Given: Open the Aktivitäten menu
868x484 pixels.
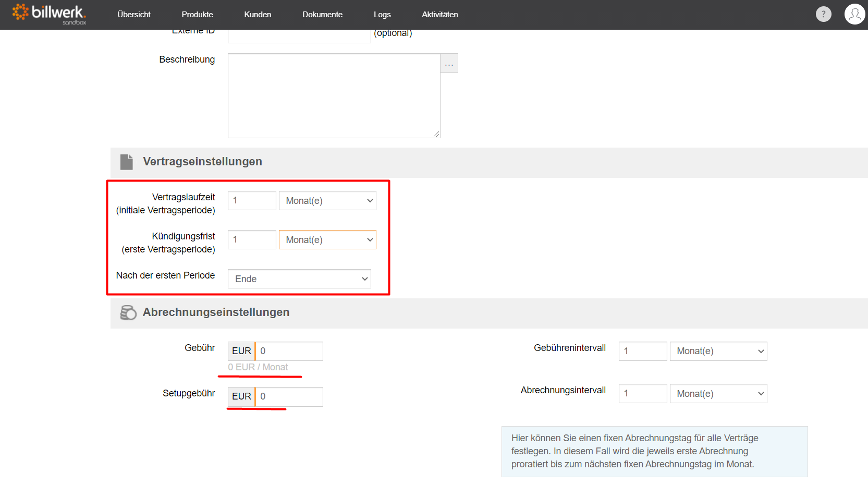Looking at the screenshot, I should [440, 15].
